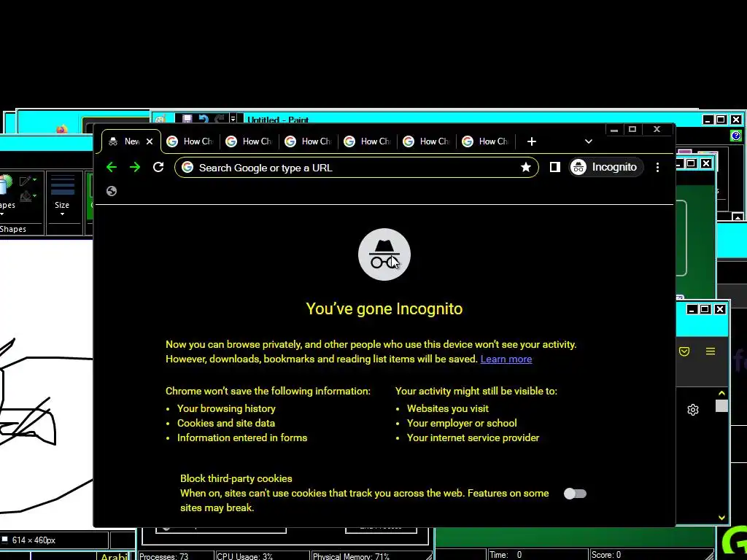Close the New incognito tab with its X
747x560 pixels.
click(150, 141)
